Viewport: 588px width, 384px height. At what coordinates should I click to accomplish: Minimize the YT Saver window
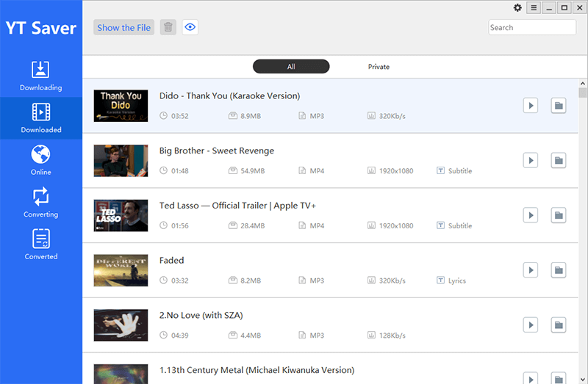[x=549, y=8]
